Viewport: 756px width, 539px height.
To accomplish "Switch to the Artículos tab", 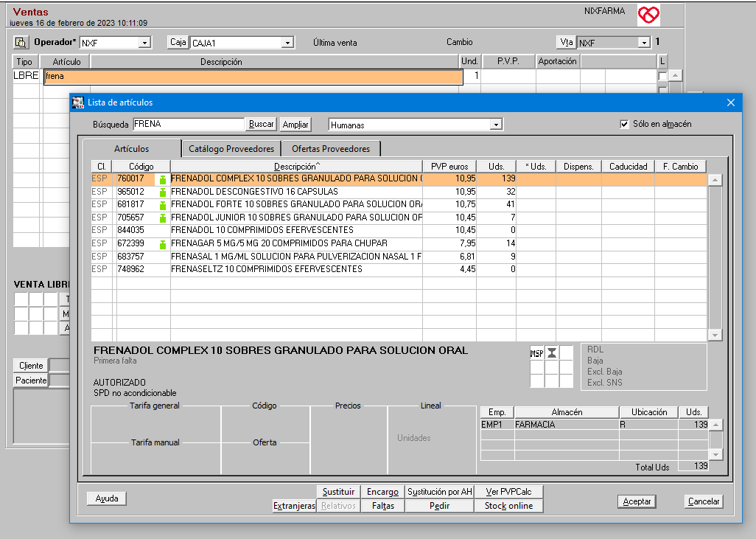I will point(132,149).
